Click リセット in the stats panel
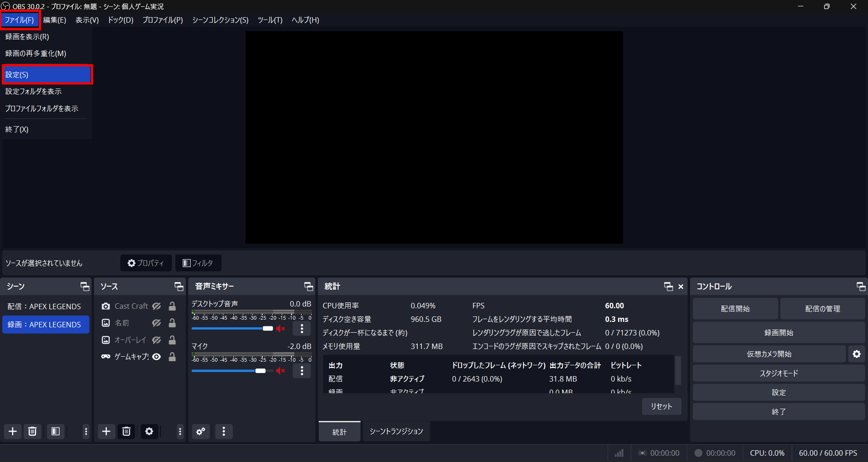 (x=661, y=406)
